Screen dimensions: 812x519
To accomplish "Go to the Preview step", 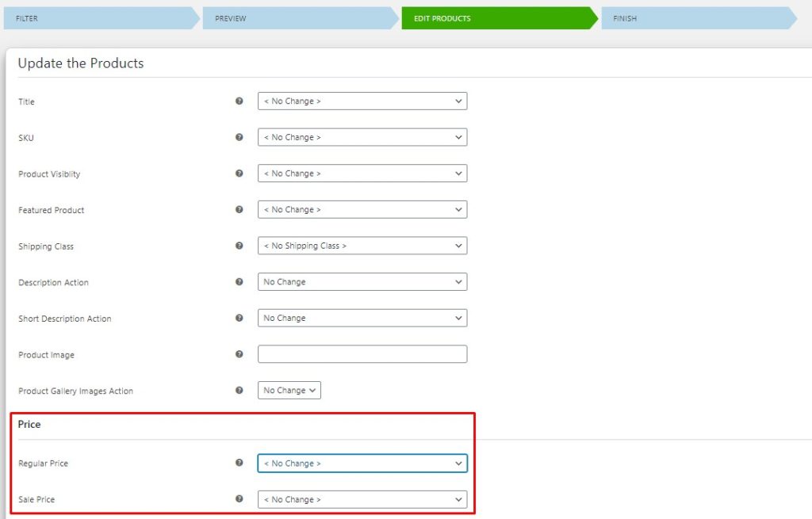I will pyautogui.click(x=301, y=18).
